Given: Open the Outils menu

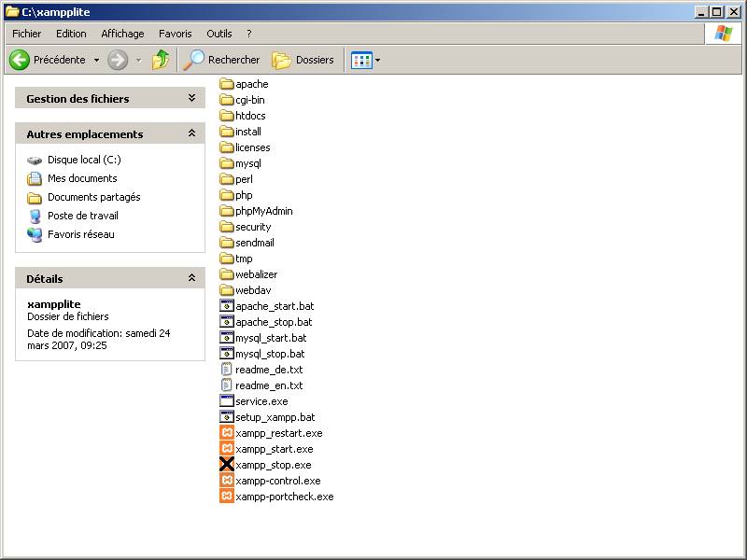Looking at the screenshot, I should [x=219, y=34].
